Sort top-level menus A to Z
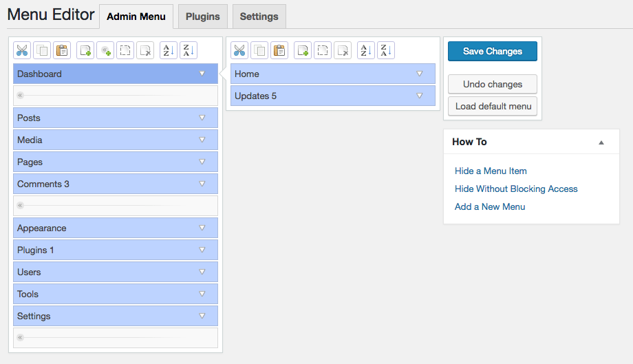The width and height of the screenshot is (633, 364). pyautogui.click(x=169, y=50)
